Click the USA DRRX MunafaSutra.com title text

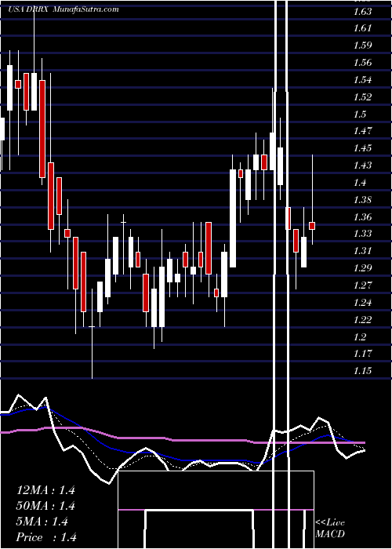click(x=64, y=9)
